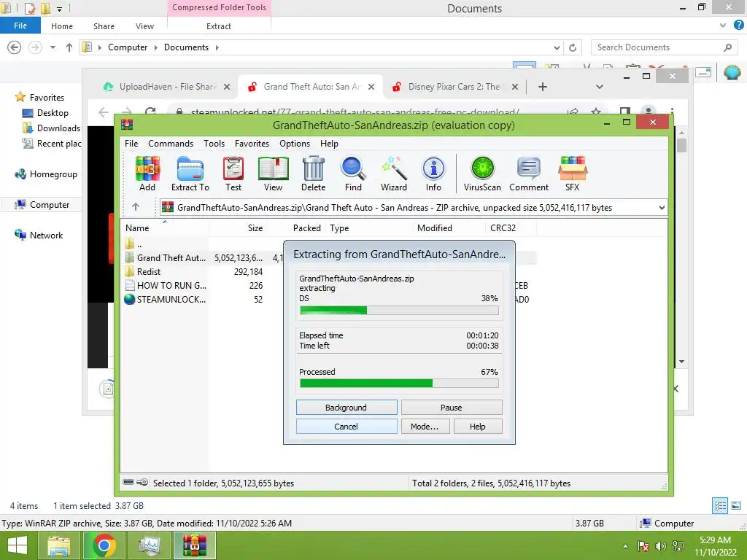Open the View book icon
747x560 pixels.
click(x=273, y=174)
